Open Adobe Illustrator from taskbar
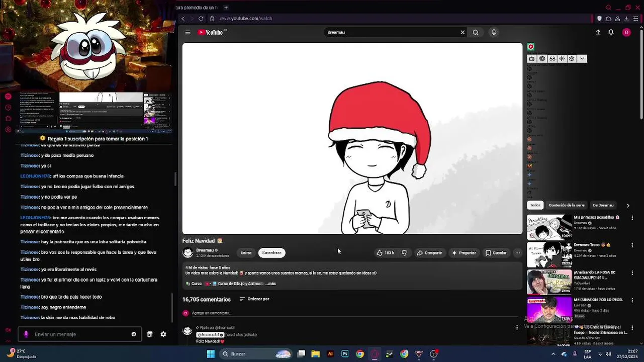The height and width of the screenshot is (362, 644). click(x=330, y=354)
